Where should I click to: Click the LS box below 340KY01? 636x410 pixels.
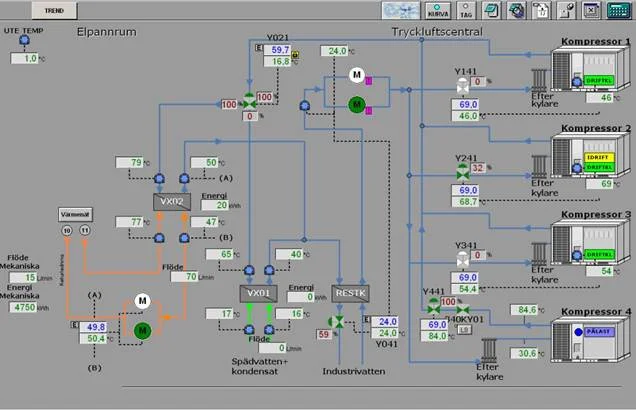465,330
